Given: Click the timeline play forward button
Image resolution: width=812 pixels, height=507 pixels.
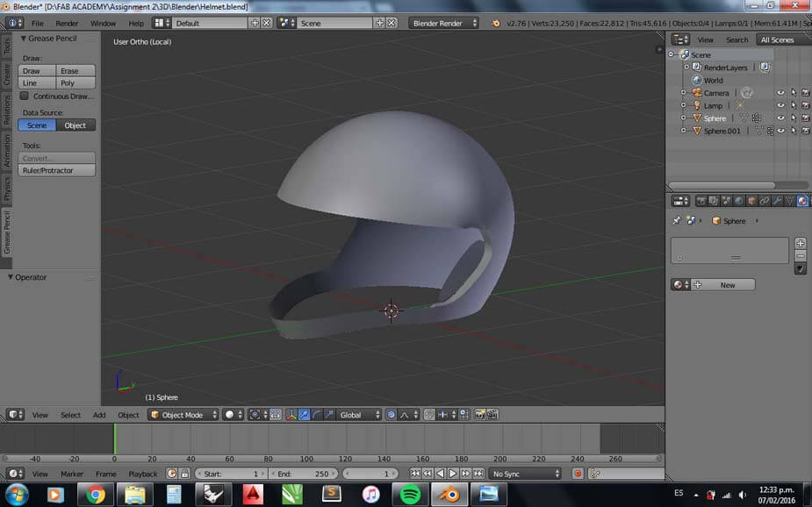Looking at the screenshot, I should click(453, 474).
